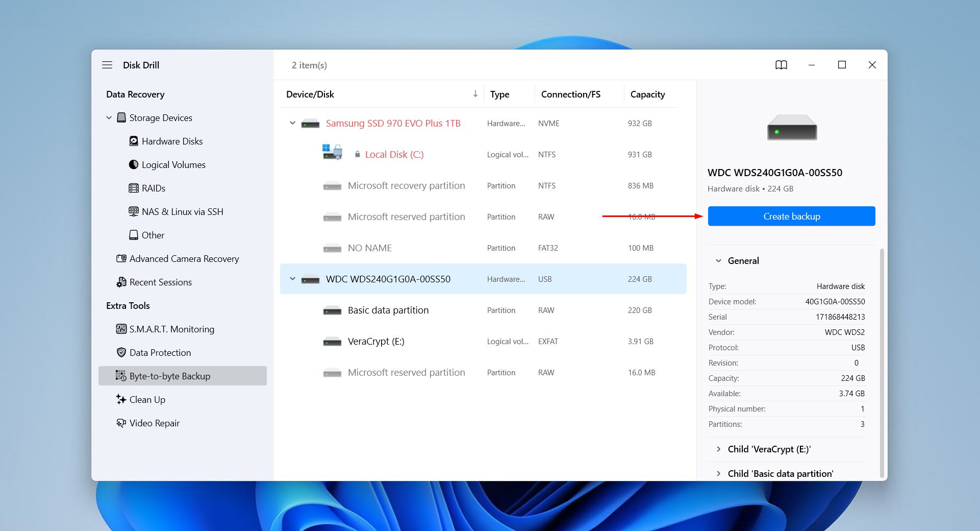
Task: Click the Local Disk (C:) Windows drive icon
Action: coord(332,152)
